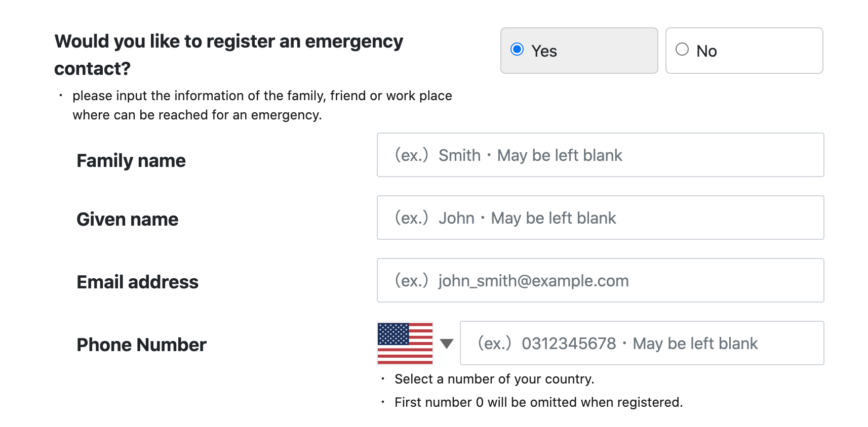868x427 pixels.
Task: Select the American flag next to Phone Number
Action: coord(404,343)
